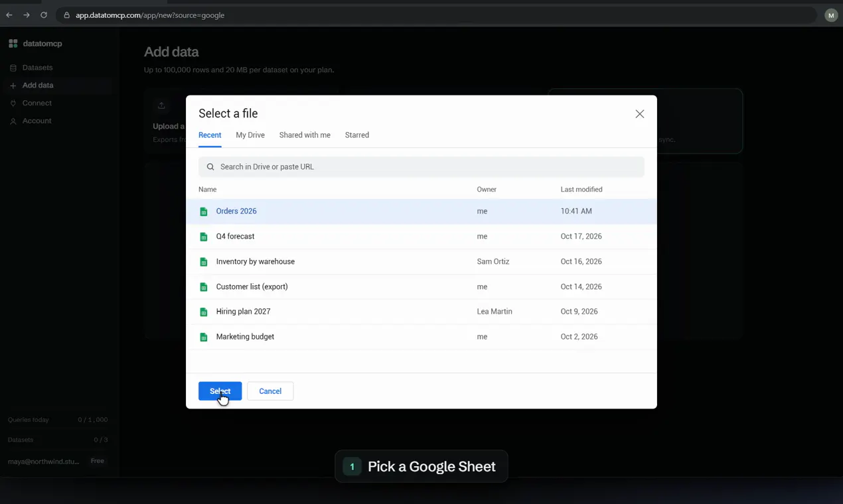Click owner Lea Martin
Image resolution: width=843 pixels, height=504 pixels.
495,312
